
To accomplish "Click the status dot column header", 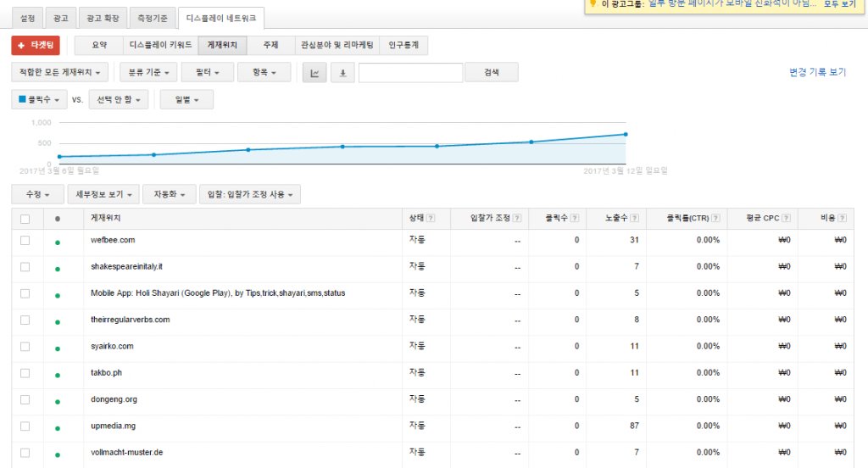I will click(58, 219).
